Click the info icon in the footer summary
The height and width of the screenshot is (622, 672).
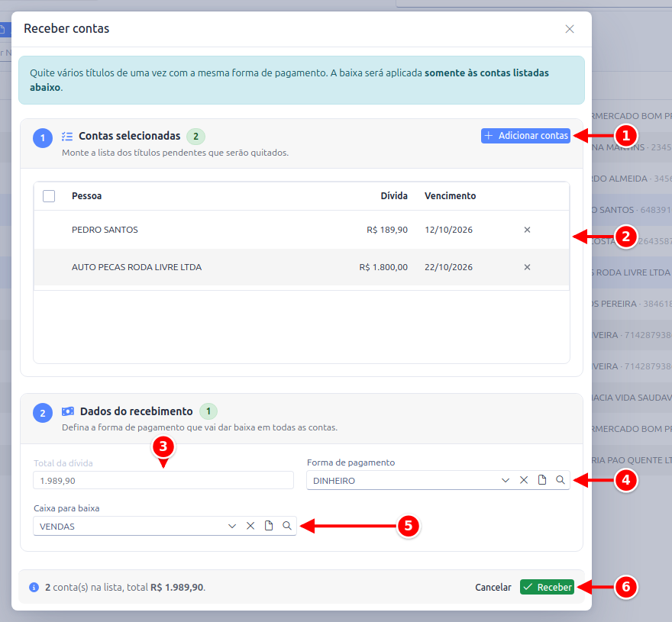[x=34, y=588]
